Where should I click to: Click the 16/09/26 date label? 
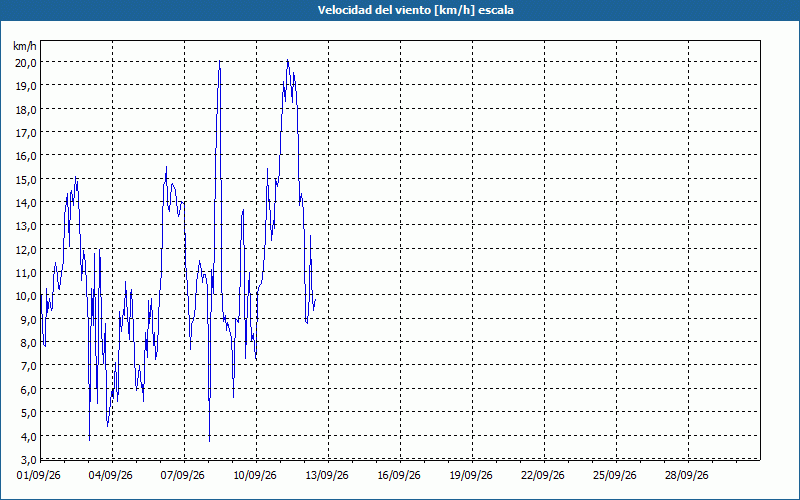coord(399,476)
